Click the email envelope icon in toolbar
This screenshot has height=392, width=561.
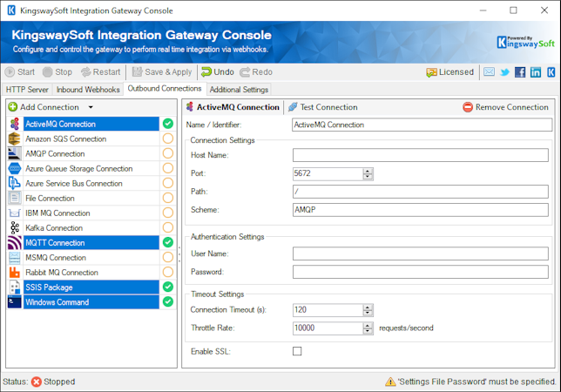click(489, 72)
